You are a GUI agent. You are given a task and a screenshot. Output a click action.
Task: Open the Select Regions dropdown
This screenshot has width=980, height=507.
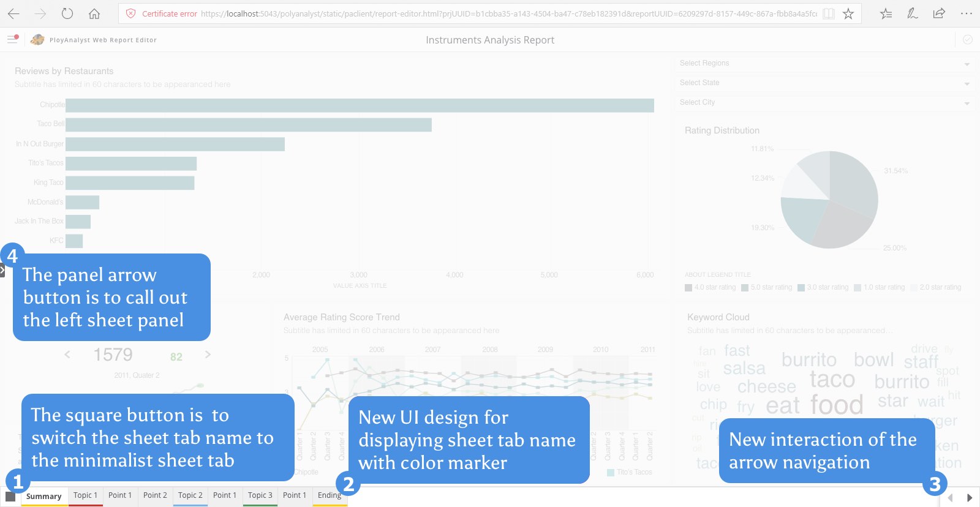pyautogui.click(x=825, y=64)
